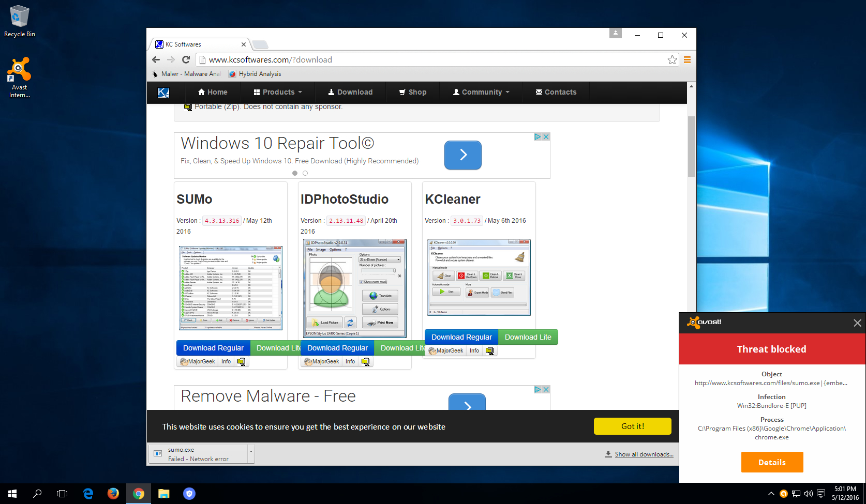This screenshot has height=504, width=866.
Task: Open MajorGeek link under IDPhotoStudio
Action: tap(321, 361)
